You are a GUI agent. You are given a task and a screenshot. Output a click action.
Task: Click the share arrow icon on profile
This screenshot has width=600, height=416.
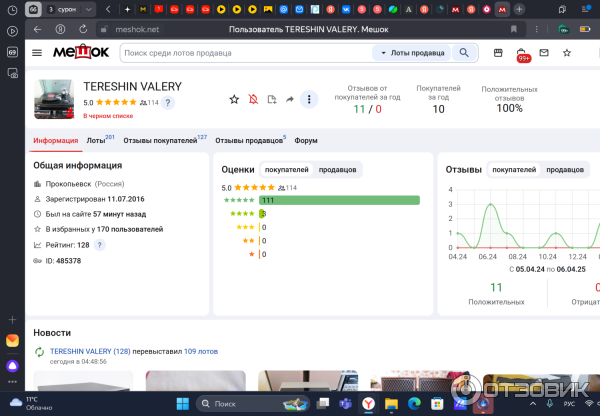tap(289, 99)
